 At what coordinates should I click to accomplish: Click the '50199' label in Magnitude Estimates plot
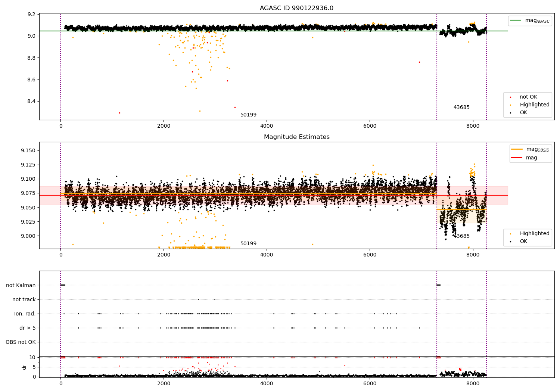tap(248, 244)
